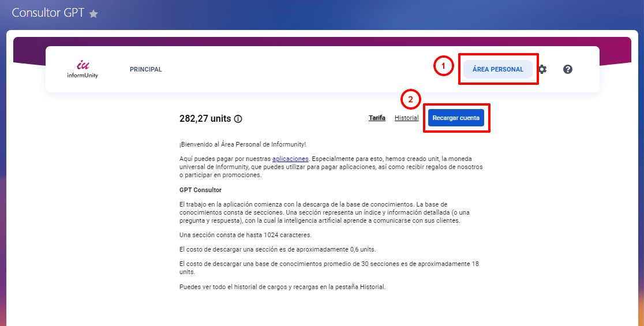Click the red circled number 2 marker

click(410, 99)
